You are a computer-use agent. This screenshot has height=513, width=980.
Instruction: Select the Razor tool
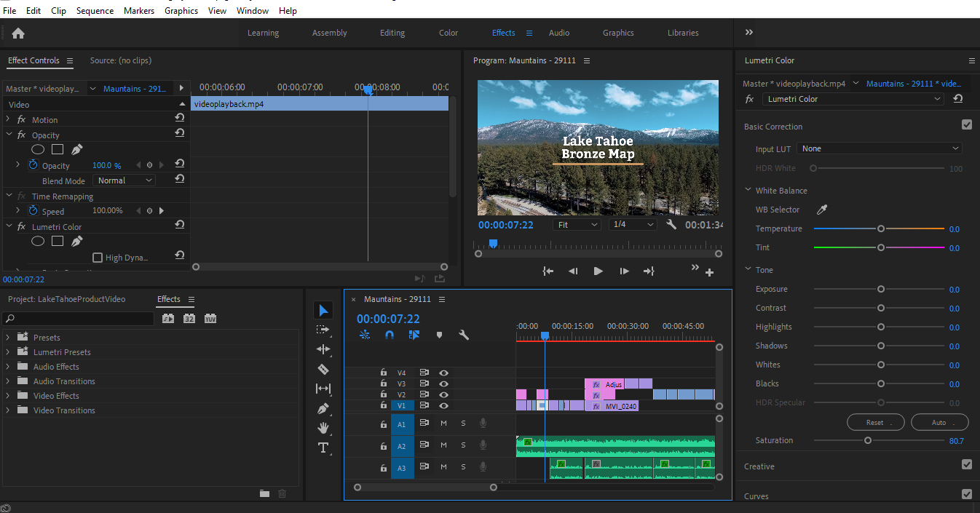tap(323, 369)
